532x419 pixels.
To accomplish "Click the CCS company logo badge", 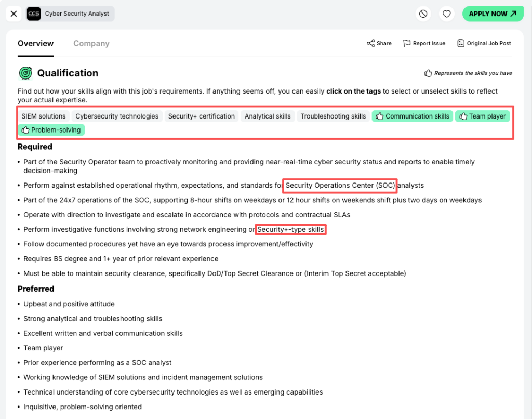I will 33,14.
